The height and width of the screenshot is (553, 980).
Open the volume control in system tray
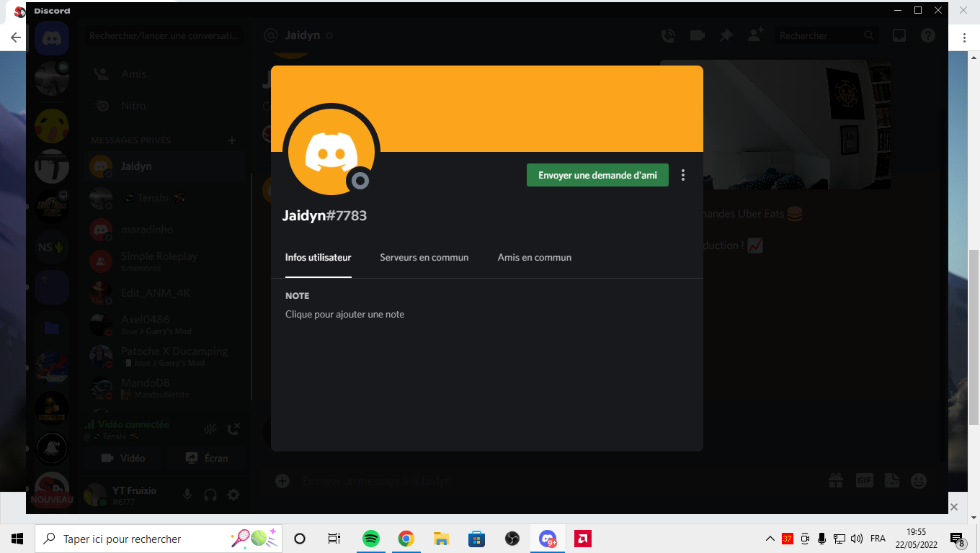857,539
